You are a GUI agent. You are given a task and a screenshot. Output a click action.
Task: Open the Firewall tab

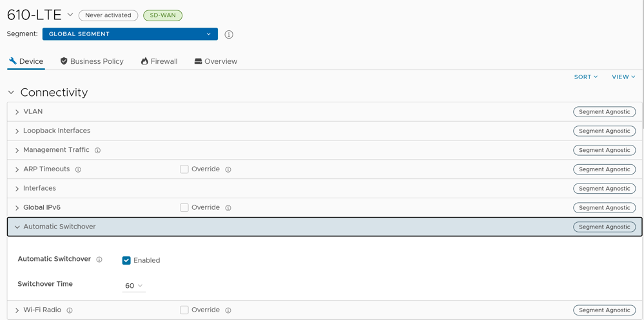[159, 61]
